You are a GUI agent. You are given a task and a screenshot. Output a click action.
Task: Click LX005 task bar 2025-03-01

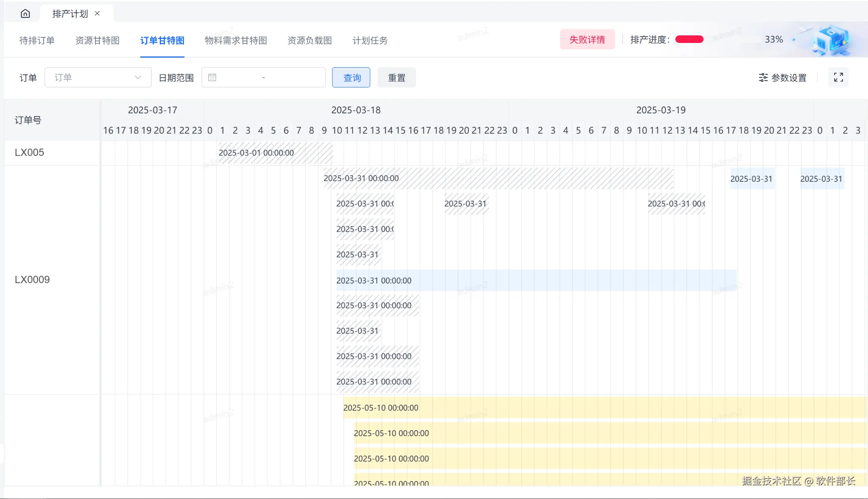[x=275, y=153]
